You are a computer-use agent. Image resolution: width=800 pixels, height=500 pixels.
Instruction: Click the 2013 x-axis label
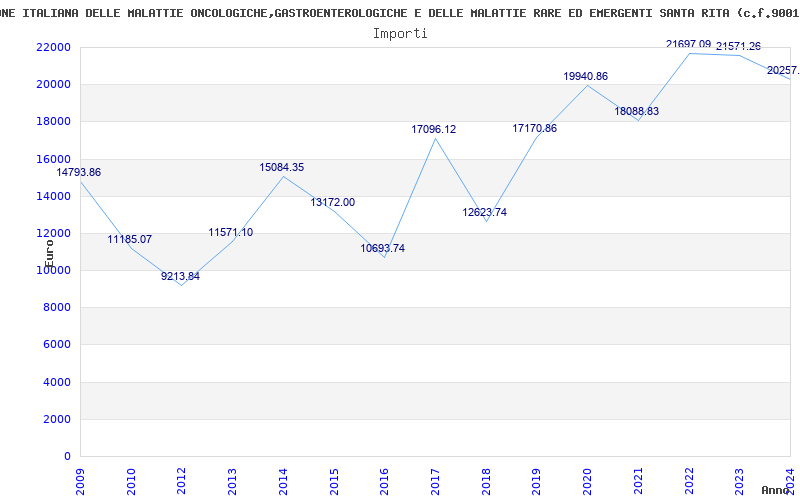click(232, 482)
